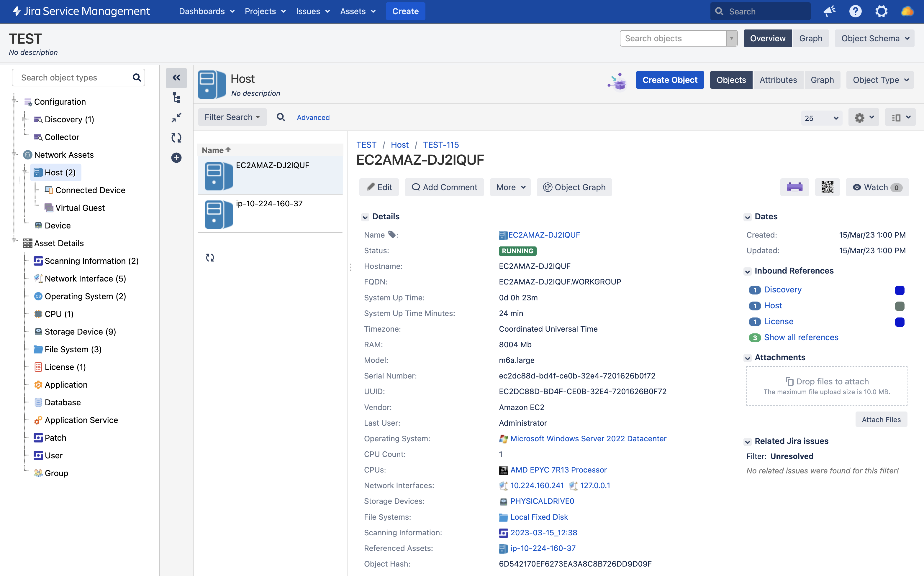This screenshot has height=576, width=924.
Task: Open the Assets menu
Action: 358,11
